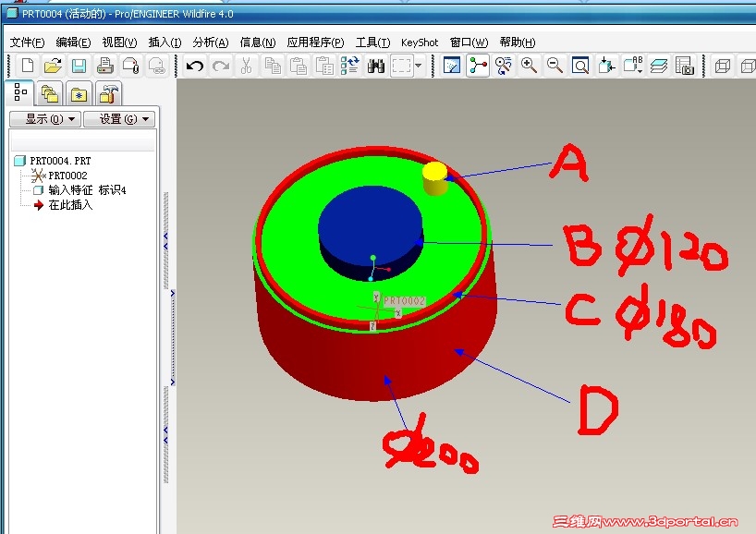Screen dimensions: 756x534
Task: Select the spin center toggle icon
Action: pyautogui.click(x=477, y=66)
